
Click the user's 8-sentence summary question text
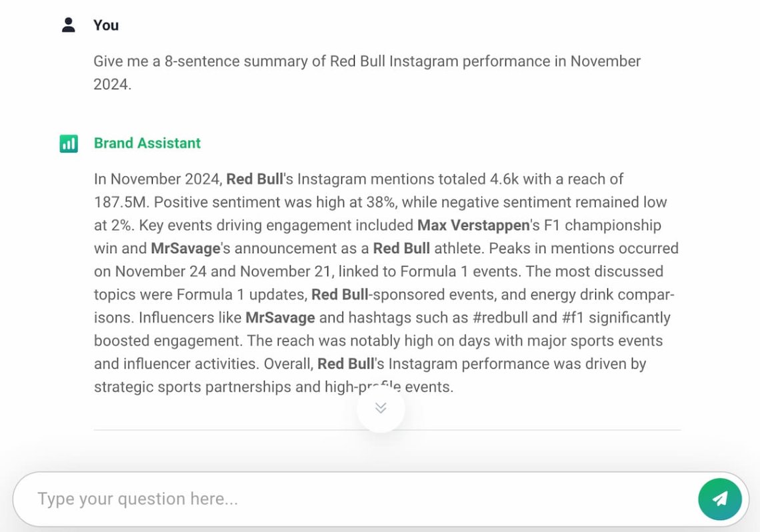click(367, 73)
